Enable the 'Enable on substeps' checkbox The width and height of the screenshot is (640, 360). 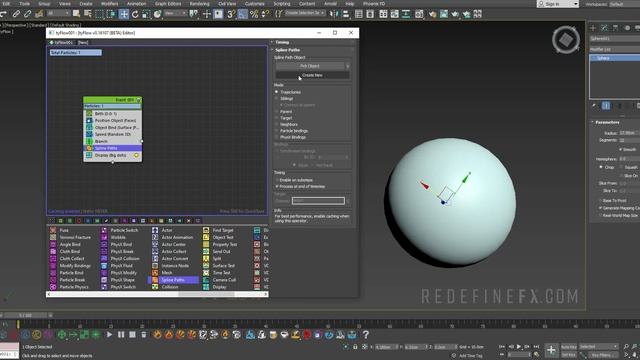tap(277, 180)
